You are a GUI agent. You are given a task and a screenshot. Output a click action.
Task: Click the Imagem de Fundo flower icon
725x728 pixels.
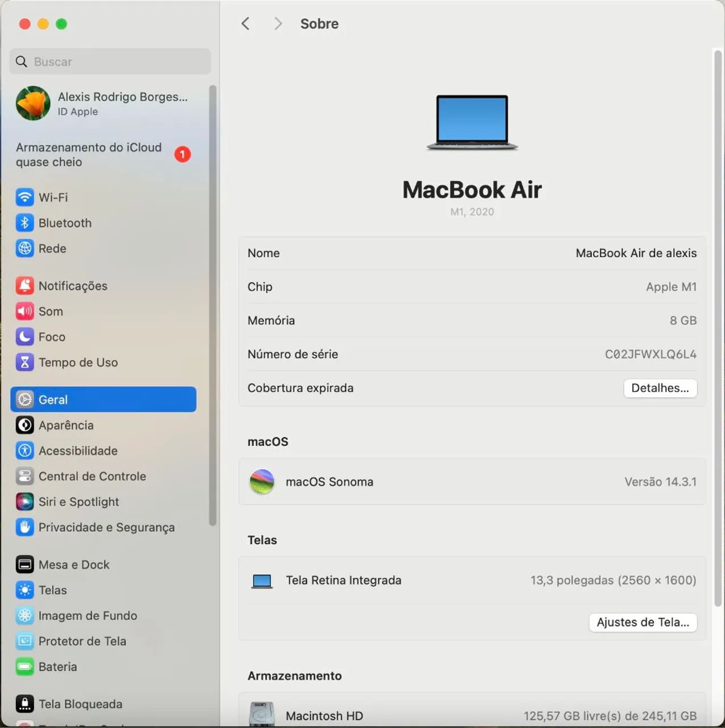(x=24, y=615)
